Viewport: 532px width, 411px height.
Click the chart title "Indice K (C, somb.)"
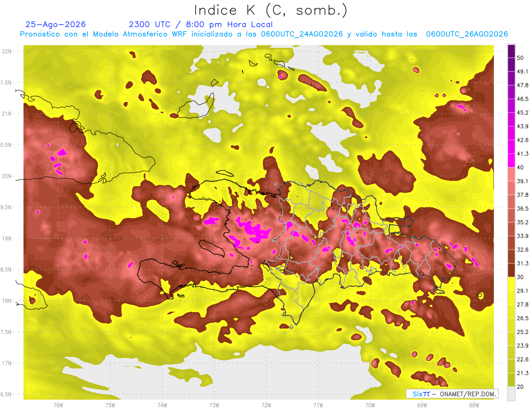271,11
